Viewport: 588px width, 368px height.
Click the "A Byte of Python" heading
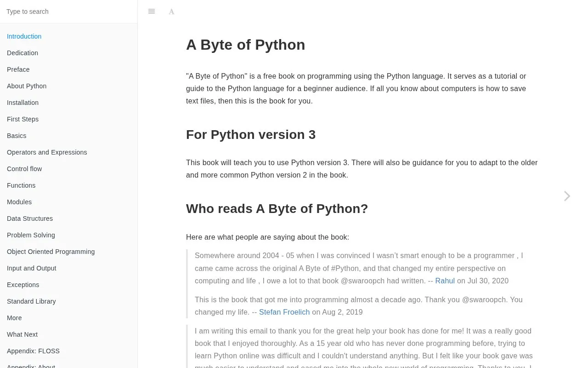click(x=245, y=45)
